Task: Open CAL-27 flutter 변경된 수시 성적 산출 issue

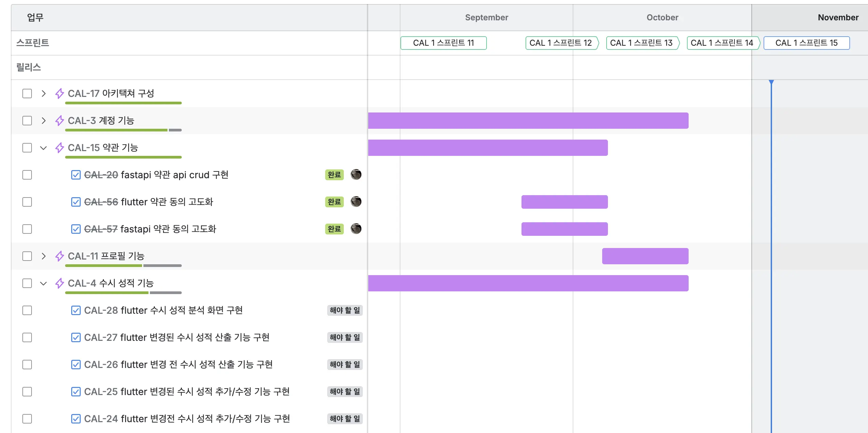Action: pos(176,337)
